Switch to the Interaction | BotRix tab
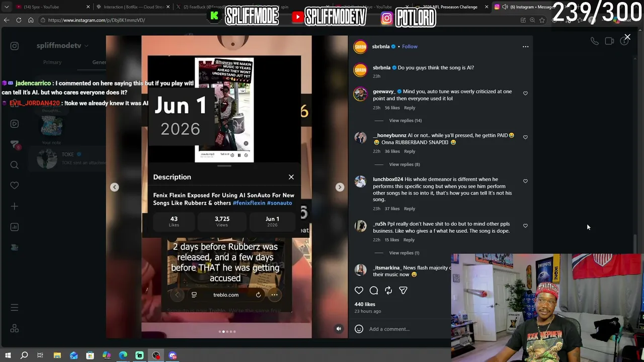 (132, 7)
